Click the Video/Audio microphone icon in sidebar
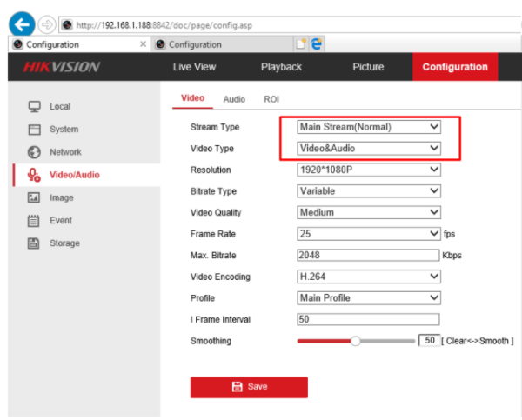The width and height of the screenshot is (522, 420). (x=35, y=175)
